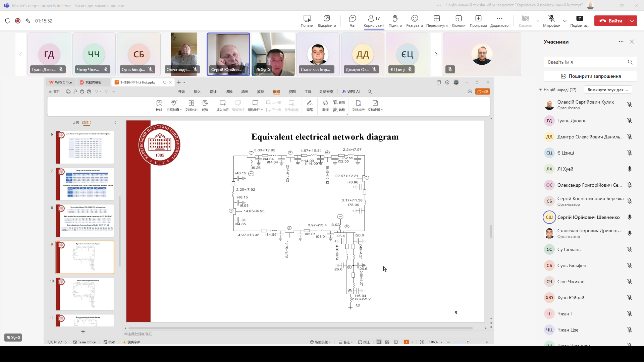Click the Програми apps icon
This screenshot has height=362, width=644.
pos(478,20)
